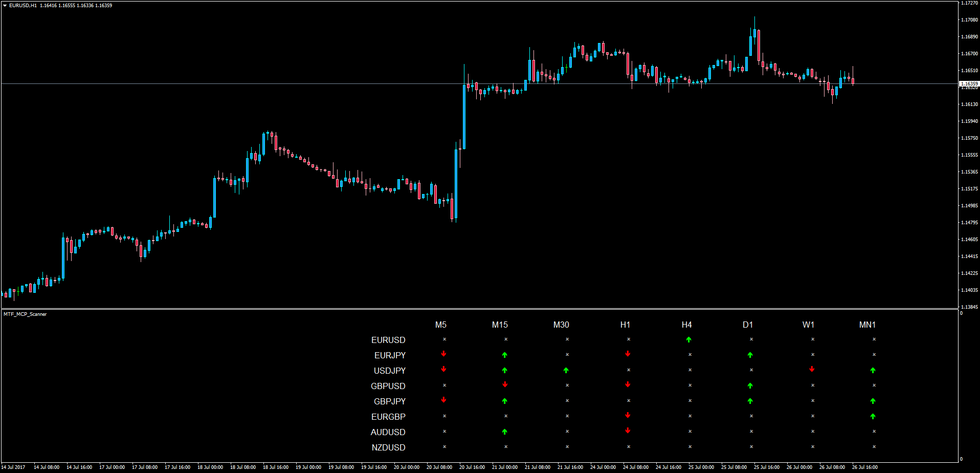The image size is (980, 473).
Task: Select the H1 timeframe column header
Action: click(625, 325)
